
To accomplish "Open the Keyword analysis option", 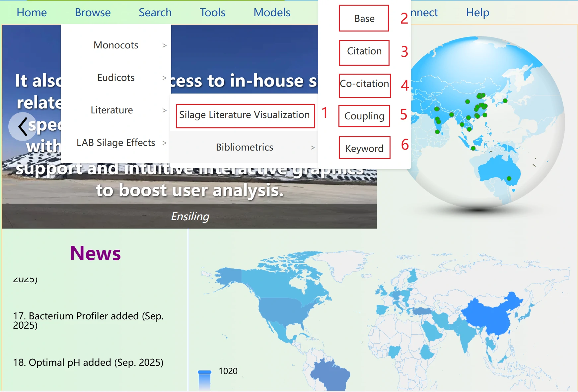I will (364, 148).
